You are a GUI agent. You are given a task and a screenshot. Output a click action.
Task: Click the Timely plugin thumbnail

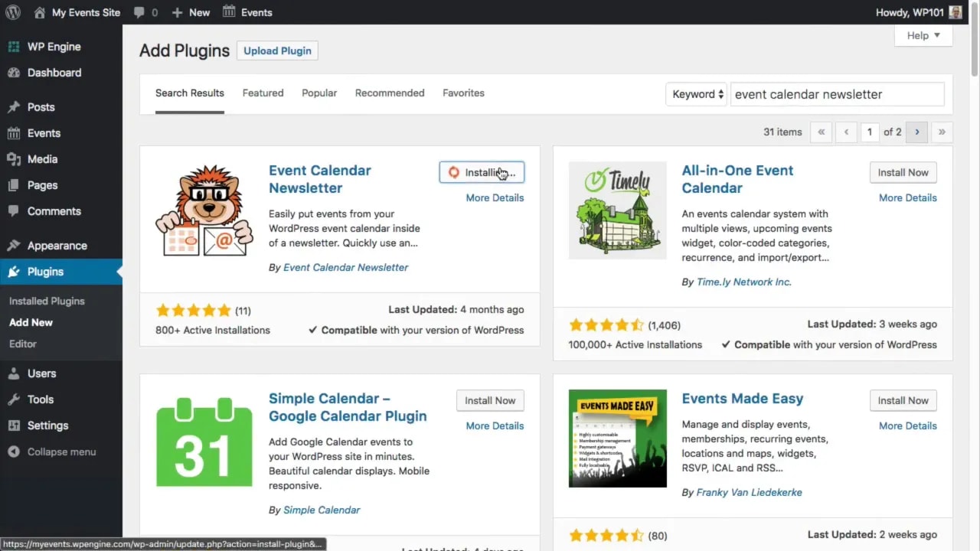pos(618,210)
